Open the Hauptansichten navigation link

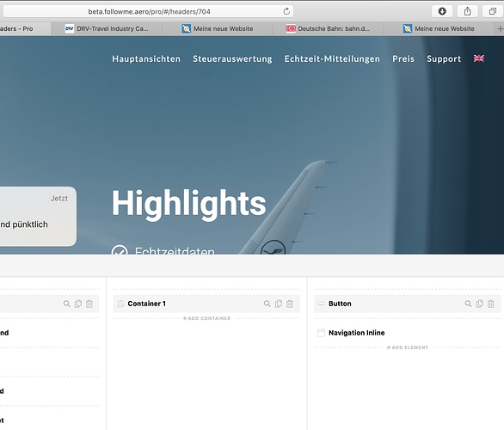coord(146,58)
